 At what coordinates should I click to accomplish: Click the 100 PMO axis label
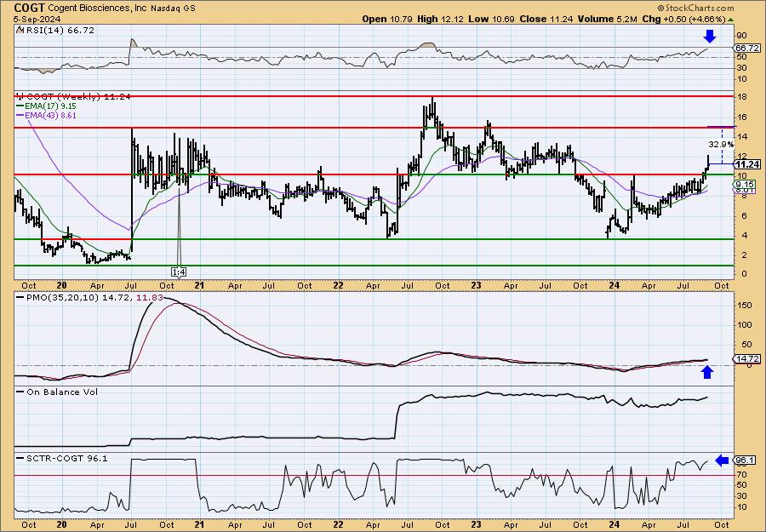pyautogui.click(x=745, y=324)
